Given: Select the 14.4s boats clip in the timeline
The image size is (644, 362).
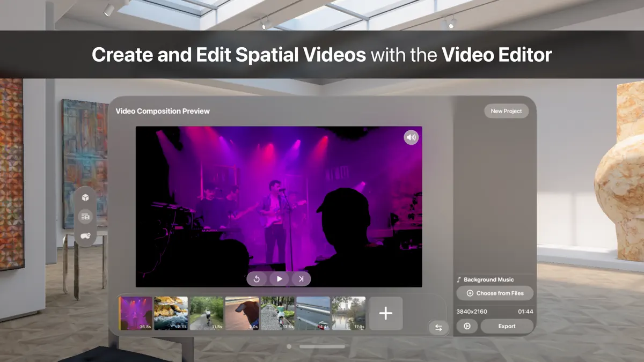Looking at the screenshot, I should coord(314,314).
